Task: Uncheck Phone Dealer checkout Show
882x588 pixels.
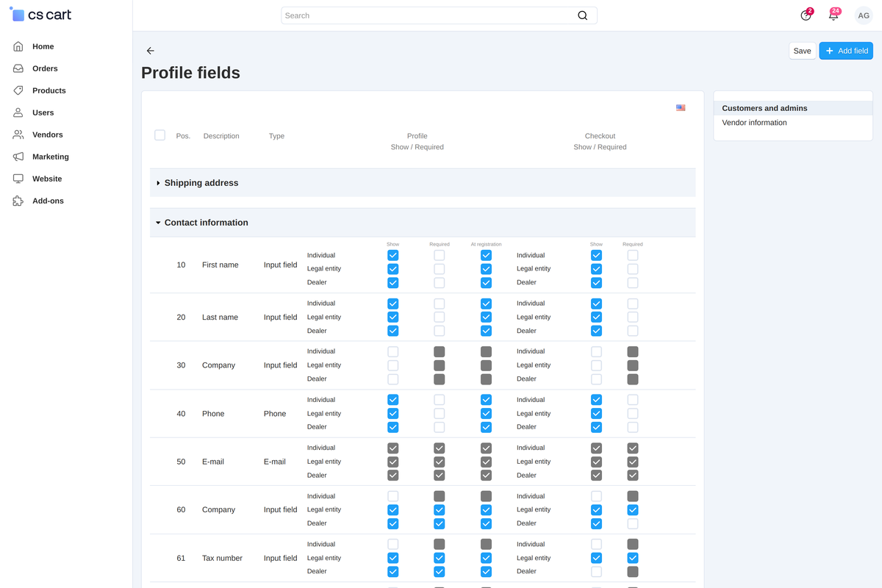Action: pos(596,427)
